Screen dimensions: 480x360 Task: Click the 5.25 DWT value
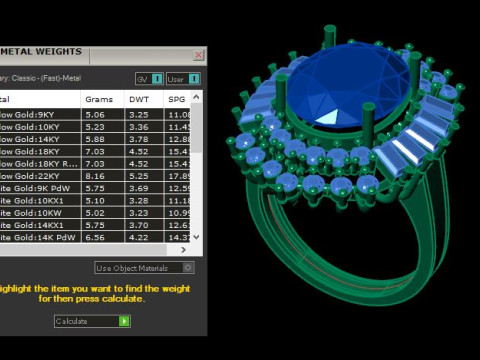[139, 176]
